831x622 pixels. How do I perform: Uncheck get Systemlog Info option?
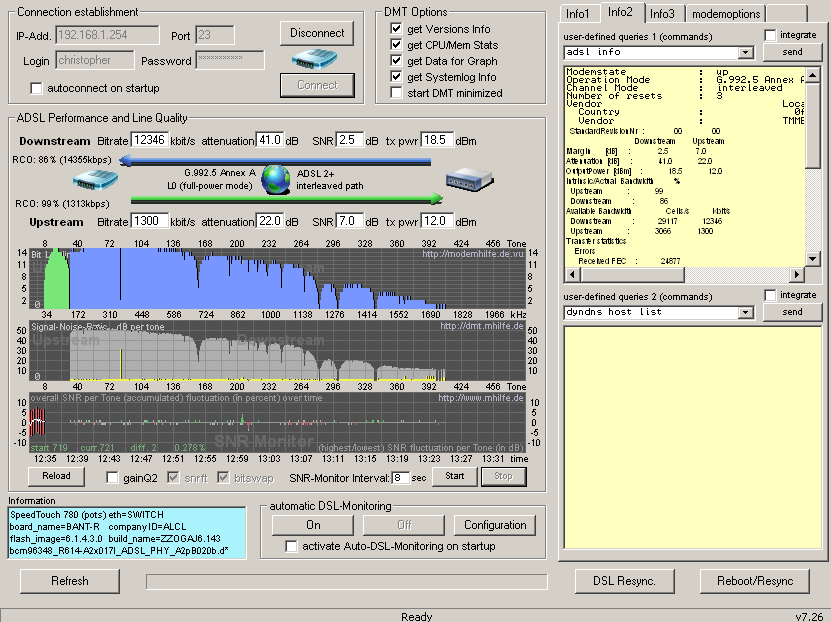click(397, 77)
